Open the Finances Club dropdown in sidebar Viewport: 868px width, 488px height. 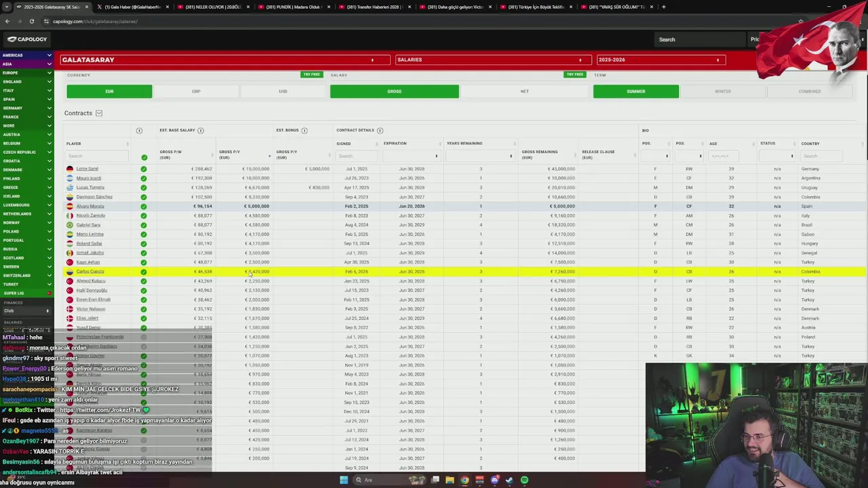26,310
